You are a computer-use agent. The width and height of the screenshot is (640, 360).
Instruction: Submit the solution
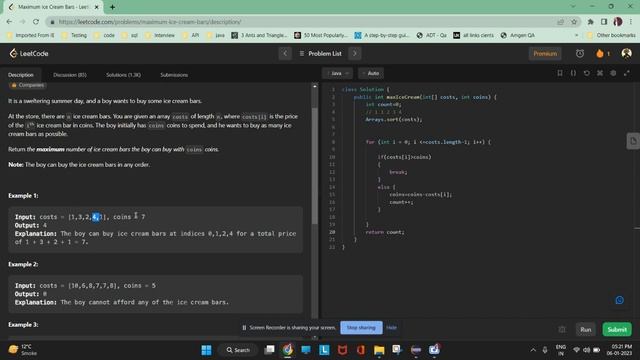click(x=617, y=329)
